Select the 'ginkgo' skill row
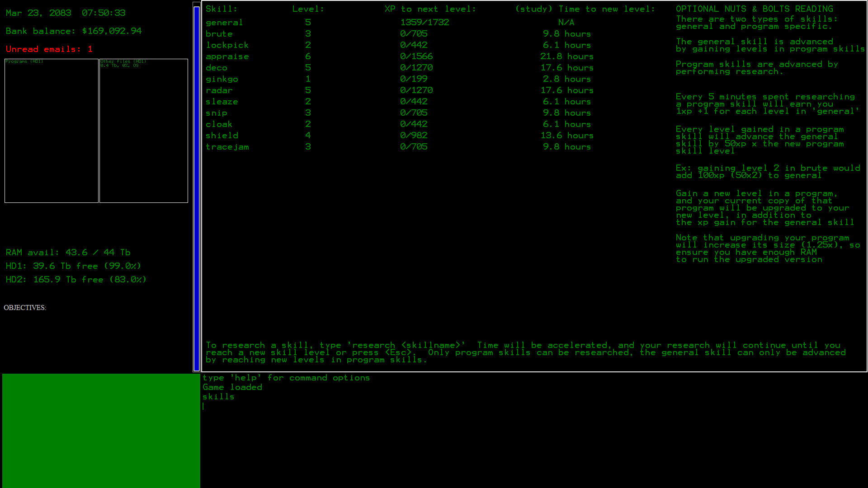 click(222, 79)
